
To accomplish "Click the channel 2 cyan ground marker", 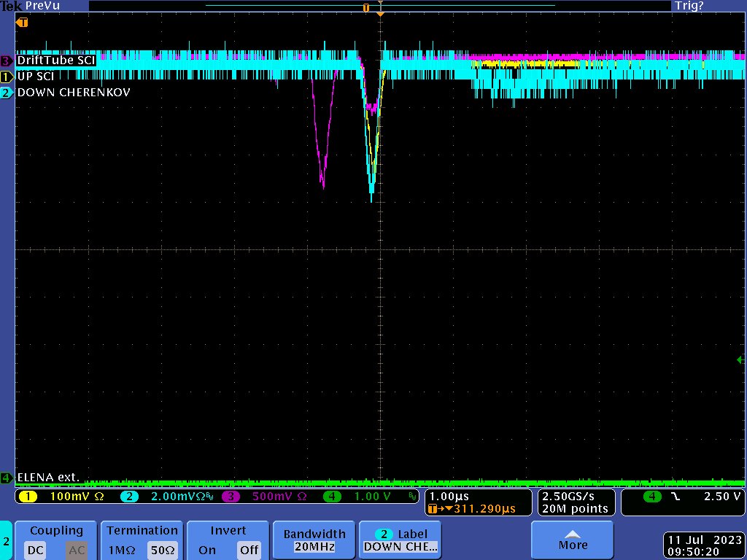I will tap(7, 93).
